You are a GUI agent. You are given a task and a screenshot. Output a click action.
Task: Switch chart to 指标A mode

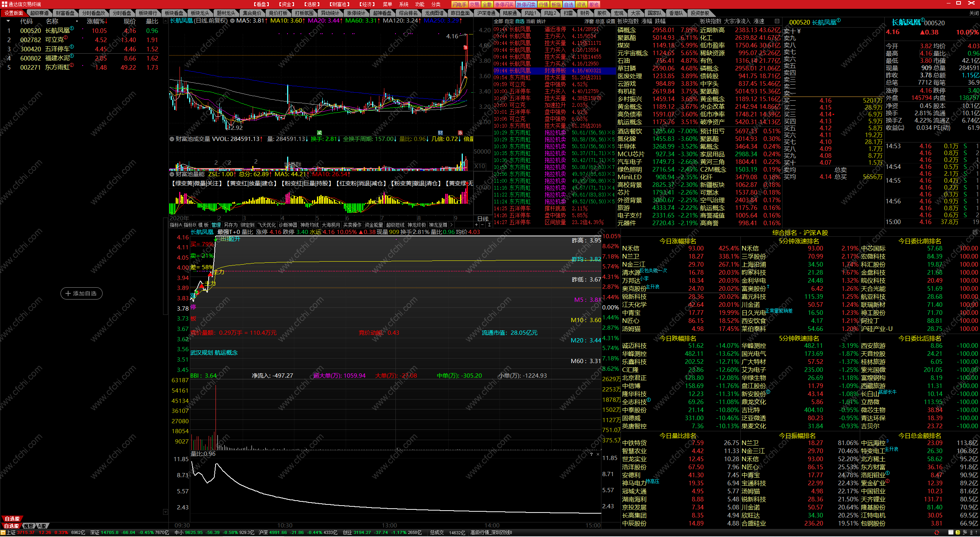[176, 225]
